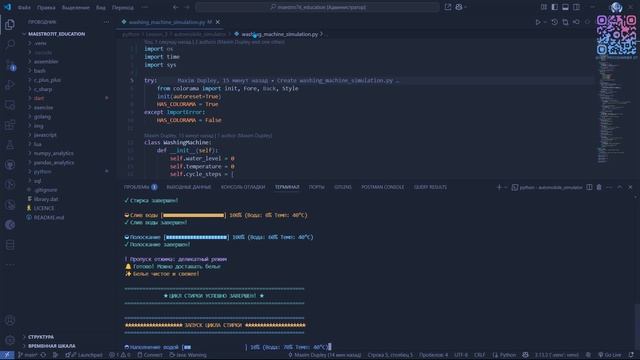Expand the numpy_analytics folder
Viewport: 640px width, 360px height.
[x=53, y=153]
